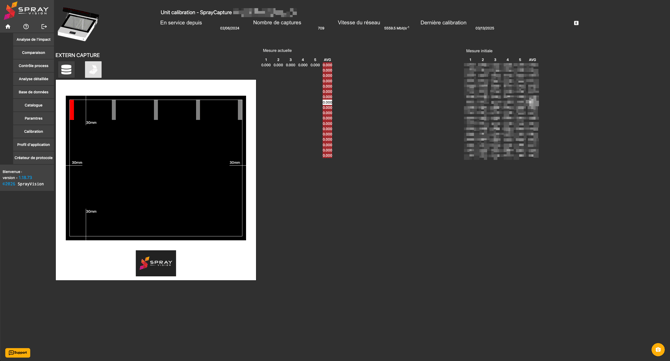
Task: Click the 'Vitesse du réseau' label
Action: pos(359,23)
